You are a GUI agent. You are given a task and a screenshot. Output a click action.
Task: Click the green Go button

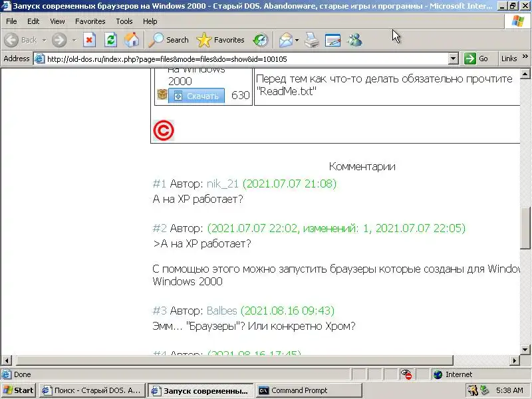point(476,59)
